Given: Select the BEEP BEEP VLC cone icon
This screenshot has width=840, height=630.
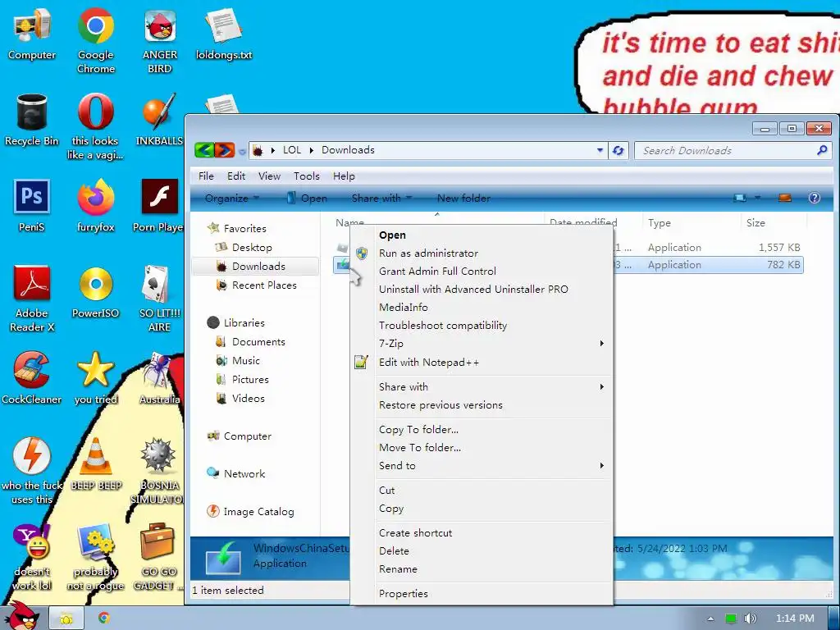Looking at the screenshot, I should (96, 464).
